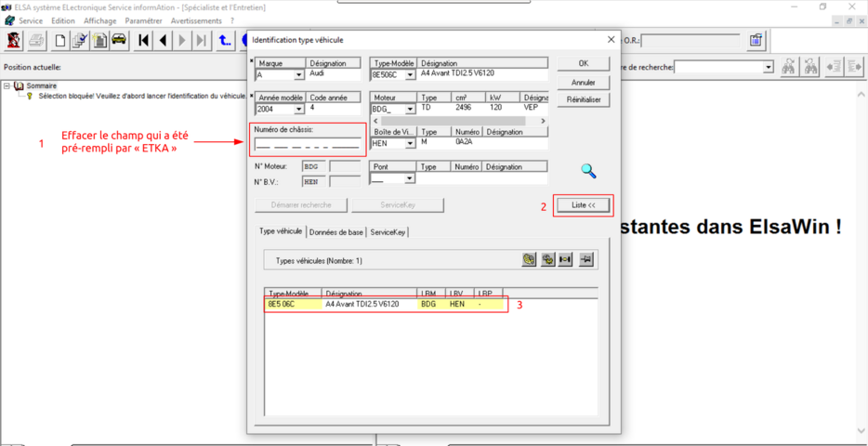Open the Type-Modèle dropdown showing 8E506C
The height and width of the screenshot is (446, 868).
[410, 74]
